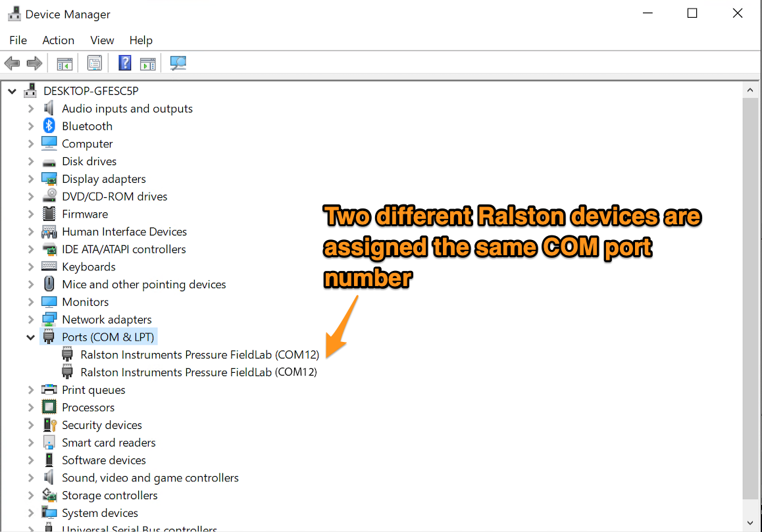Screen dimensions: 762x532
Task: Expand the Display adapters category
Action: point(31,179)
